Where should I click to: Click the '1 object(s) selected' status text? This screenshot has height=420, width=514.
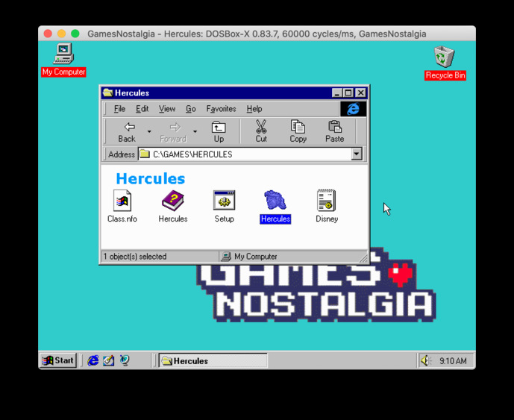pyautogui.click(x=135, y=257)
